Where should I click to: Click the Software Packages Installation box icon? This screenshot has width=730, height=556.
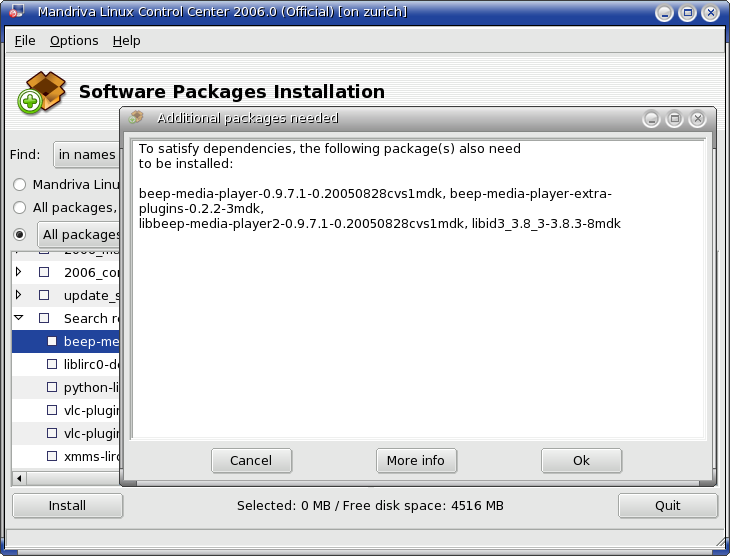point(42,92)
